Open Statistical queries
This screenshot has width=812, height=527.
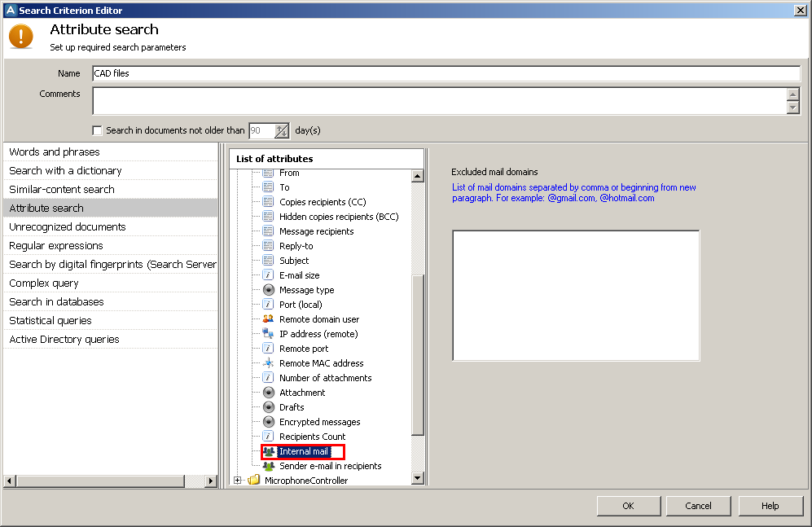(110, 320)
